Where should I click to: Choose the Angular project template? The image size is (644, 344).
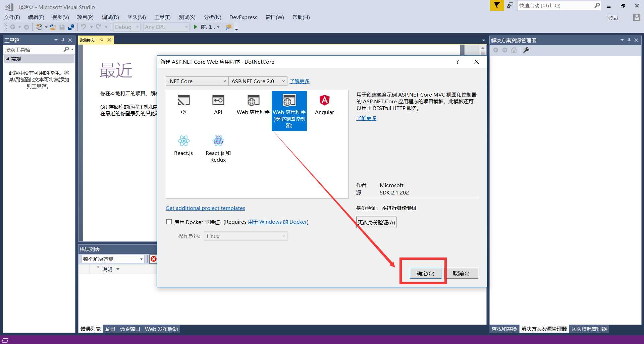coord(324,105)
